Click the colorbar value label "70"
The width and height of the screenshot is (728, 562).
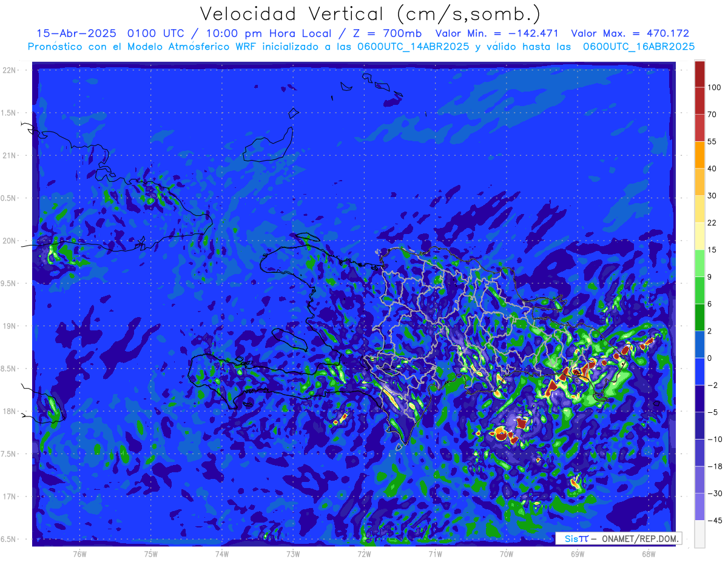pyautogui.click(x=713, y=115)
